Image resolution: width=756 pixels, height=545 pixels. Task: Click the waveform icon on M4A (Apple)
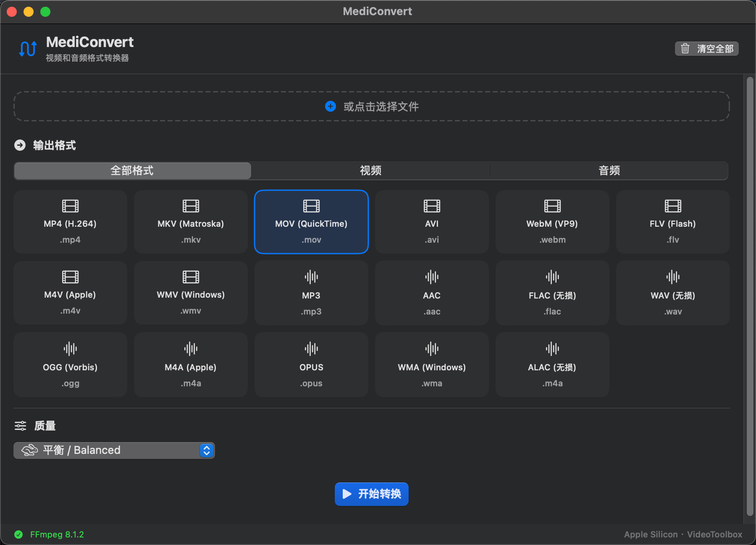[191, 348]
